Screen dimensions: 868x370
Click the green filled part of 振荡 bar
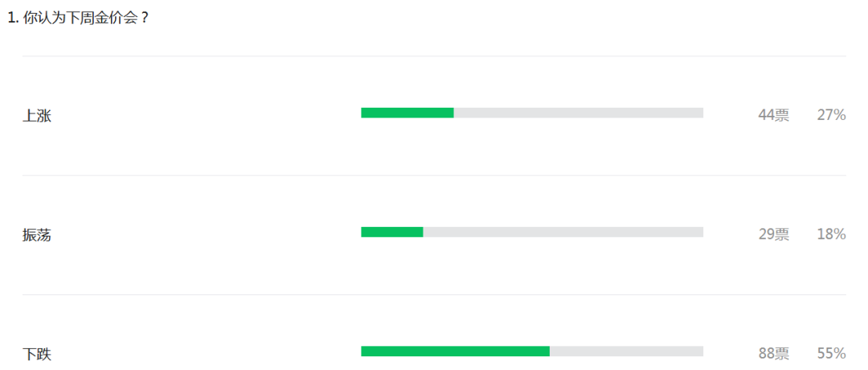pyautogui.click(x=392, y=232)
